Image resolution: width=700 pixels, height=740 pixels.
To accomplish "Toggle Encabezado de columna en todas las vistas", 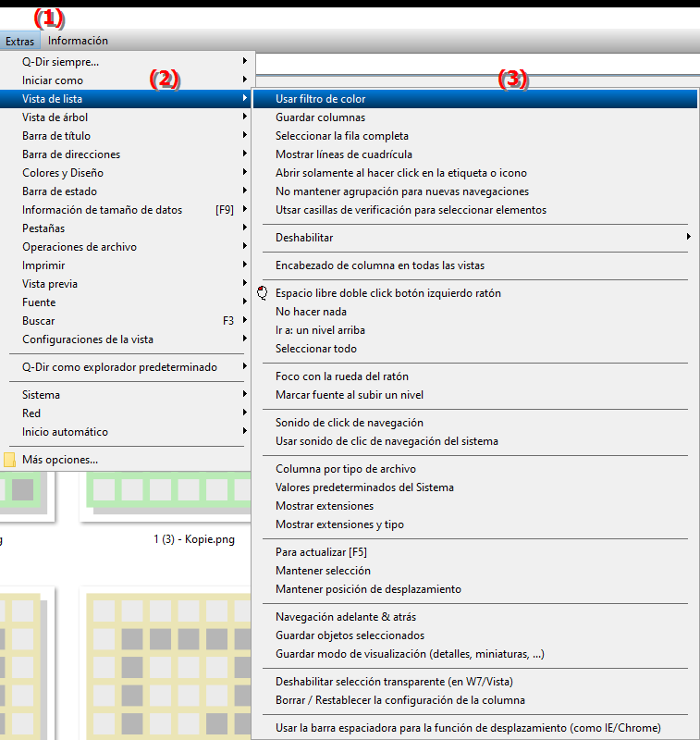I will tap(475, 265).
